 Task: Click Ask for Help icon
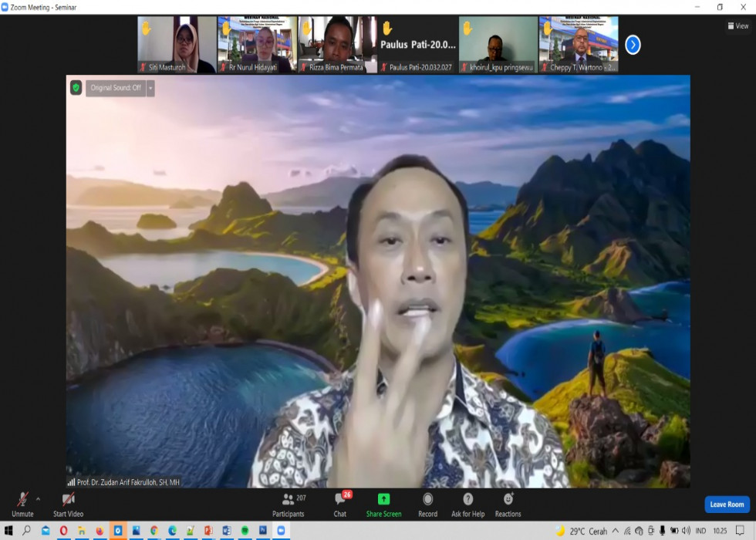point(467,500)
